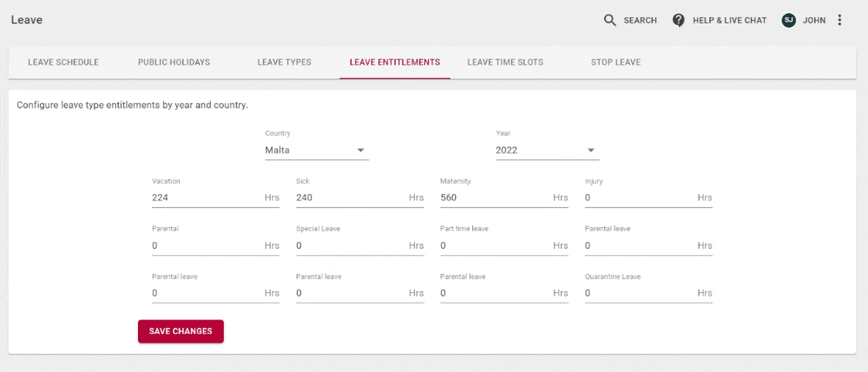Click the Save Changes button
This screenshot has width=868, height=372.
pos(181,331)
